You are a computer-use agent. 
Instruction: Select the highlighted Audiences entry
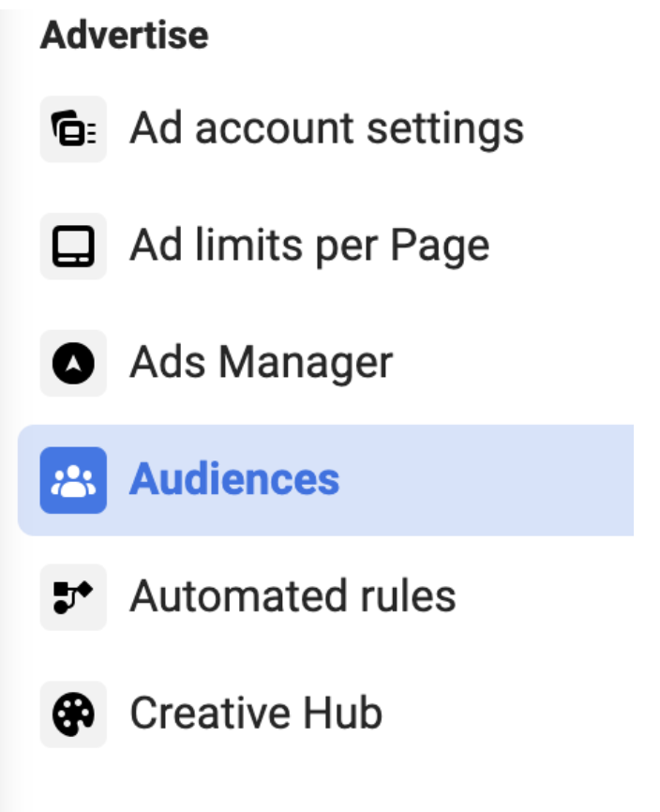pos(326,480)
